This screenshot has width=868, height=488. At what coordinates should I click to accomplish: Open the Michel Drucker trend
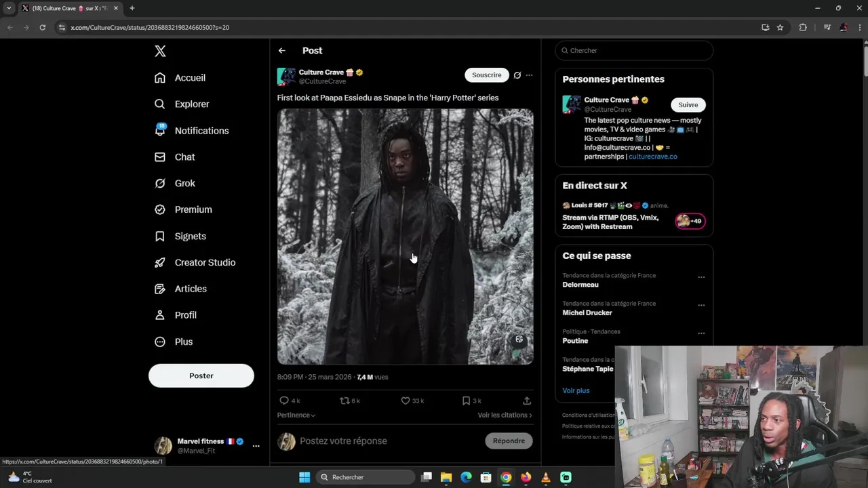pos(587,313)
